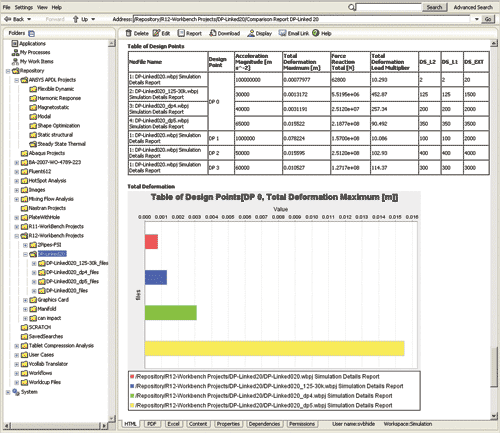Switch to the Excel tab
The image size is (500, 433).
(x=173, y=424)
